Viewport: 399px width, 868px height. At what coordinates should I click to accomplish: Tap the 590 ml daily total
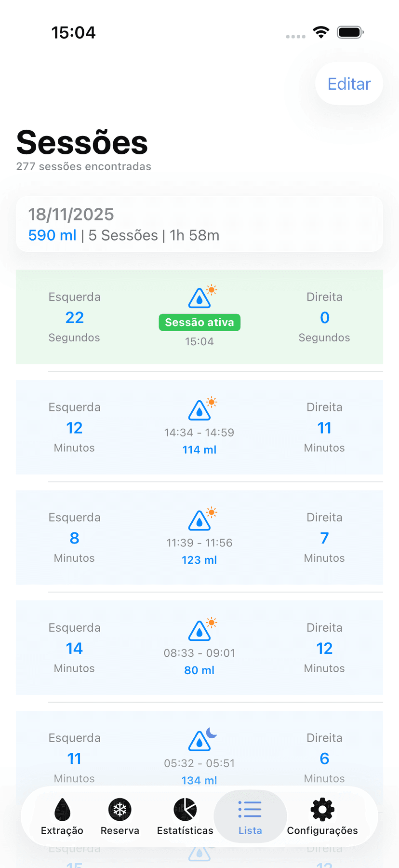pyautogui.click(x=52, y=235)
